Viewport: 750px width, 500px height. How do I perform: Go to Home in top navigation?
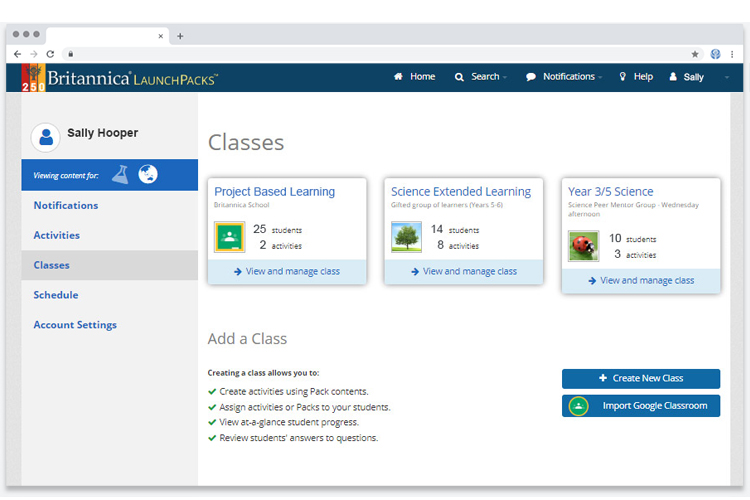click(x=414, y=77)
